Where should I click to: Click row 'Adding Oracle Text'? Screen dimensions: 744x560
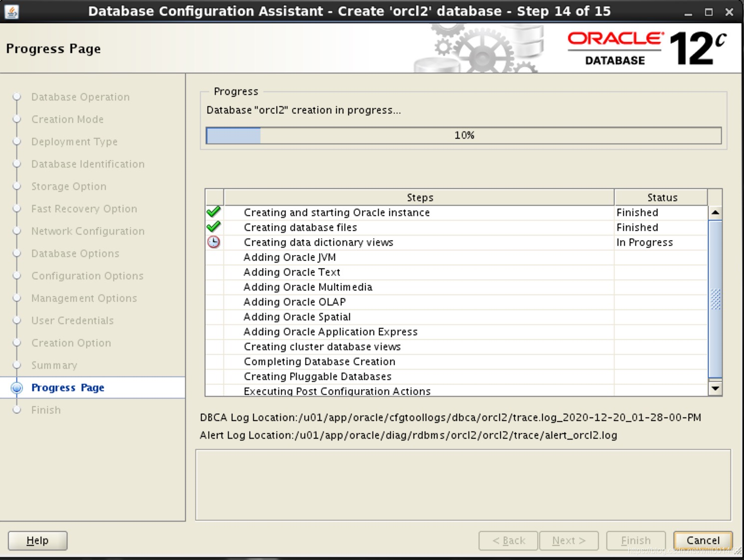point(456,273)
